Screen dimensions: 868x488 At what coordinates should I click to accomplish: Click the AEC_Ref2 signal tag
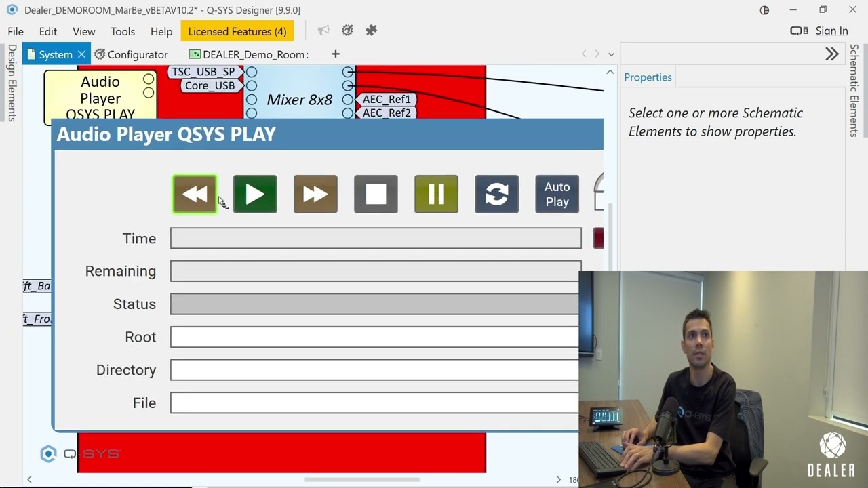pos(387,113)
